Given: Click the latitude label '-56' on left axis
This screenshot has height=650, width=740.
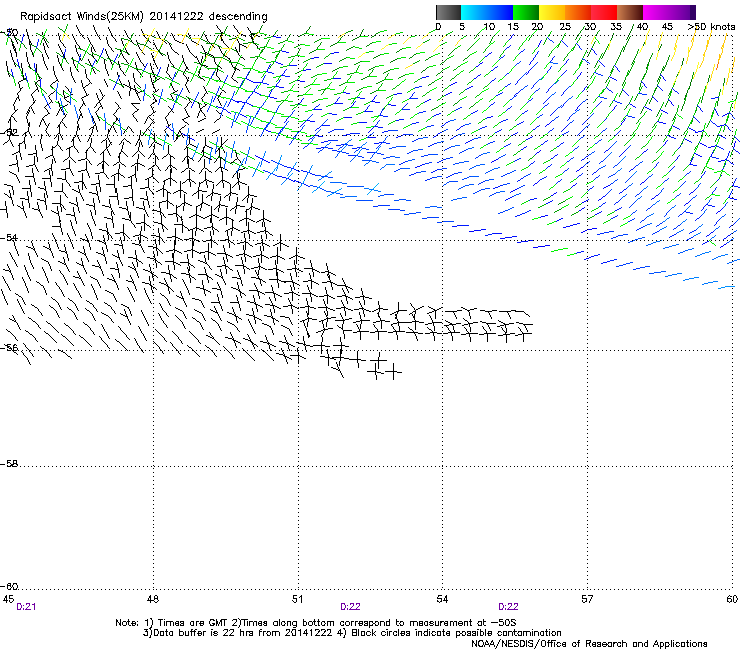Looking at the screenshot, I should point(9,348).
